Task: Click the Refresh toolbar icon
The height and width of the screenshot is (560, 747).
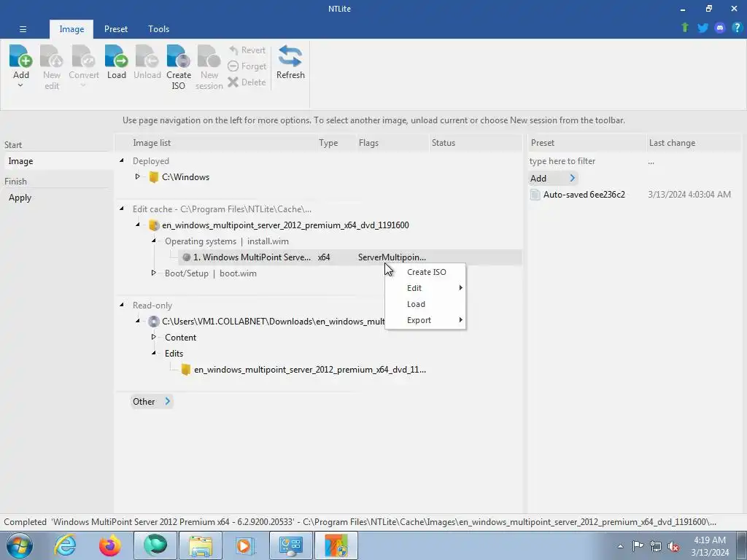Action: pyautogui.click(x=290, y=57)
